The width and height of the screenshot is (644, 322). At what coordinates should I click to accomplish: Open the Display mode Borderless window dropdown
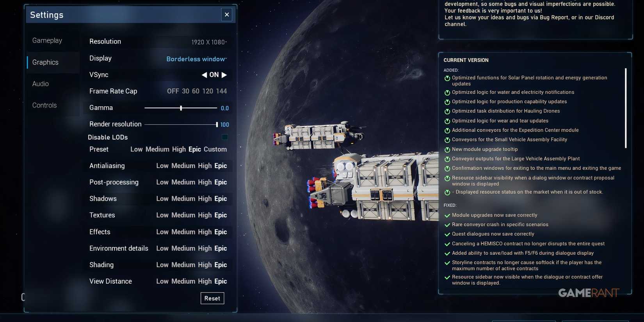[196, 59]
